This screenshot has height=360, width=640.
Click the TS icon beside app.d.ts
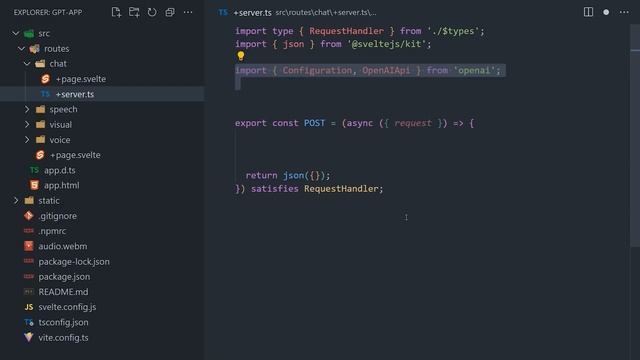(x=34, y=170)
